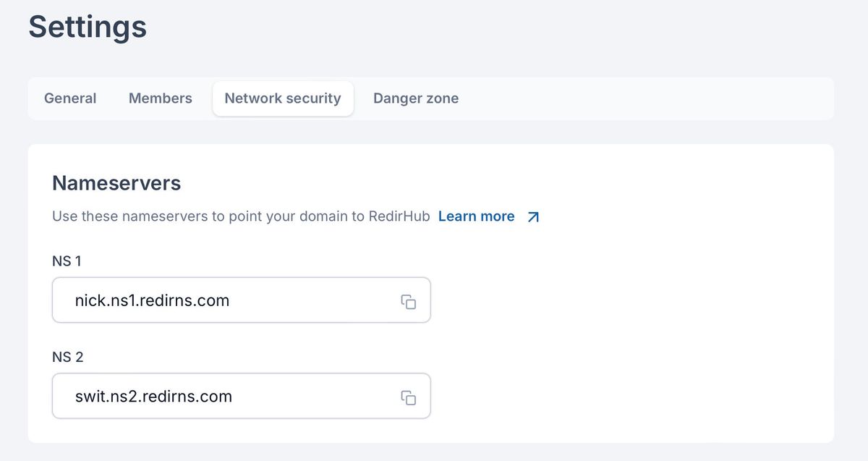868x461 pixels.
Task: Click empty tab bar space after Danger zone
Action: [651, 98]
